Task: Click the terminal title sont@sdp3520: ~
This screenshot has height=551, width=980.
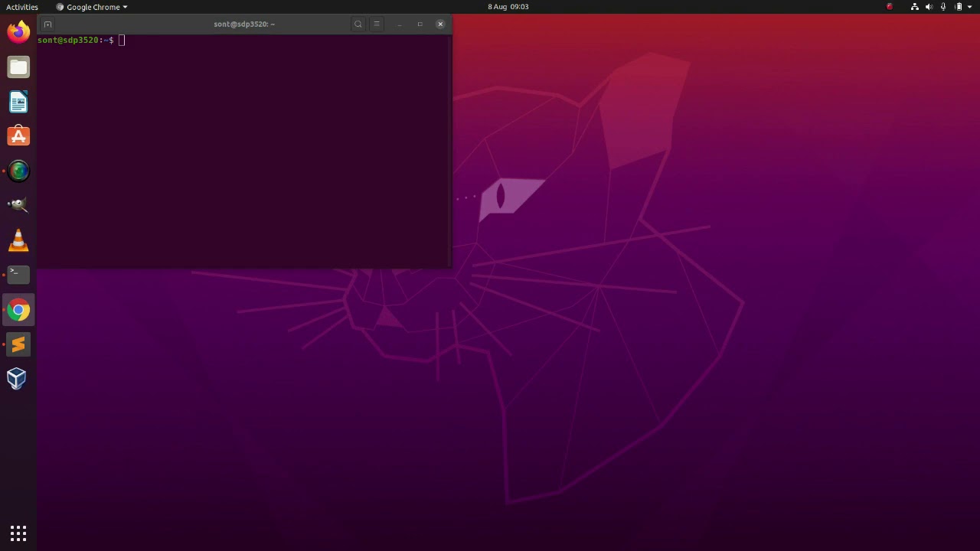Action: tap(244, 24)
